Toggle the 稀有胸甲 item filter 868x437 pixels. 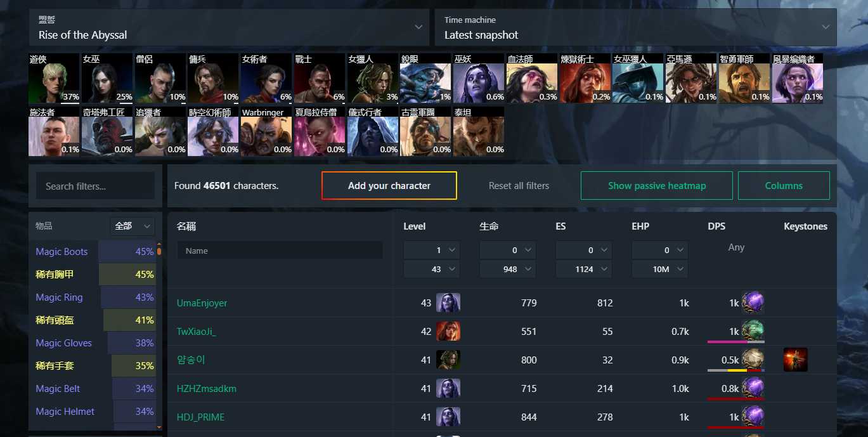click(95, 275)
